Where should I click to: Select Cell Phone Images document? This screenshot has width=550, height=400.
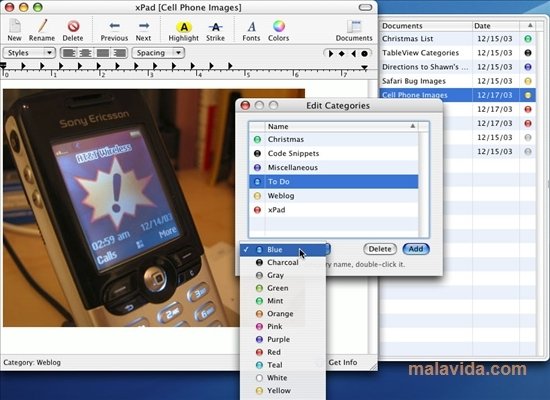pyautogui.click(x=457, y=95)
